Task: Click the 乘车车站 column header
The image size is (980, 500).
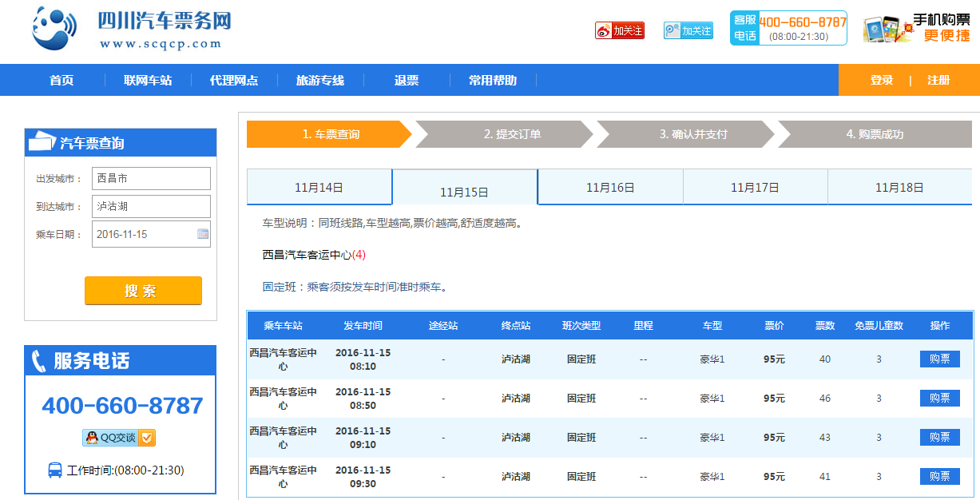Action: tap(284, 326)
